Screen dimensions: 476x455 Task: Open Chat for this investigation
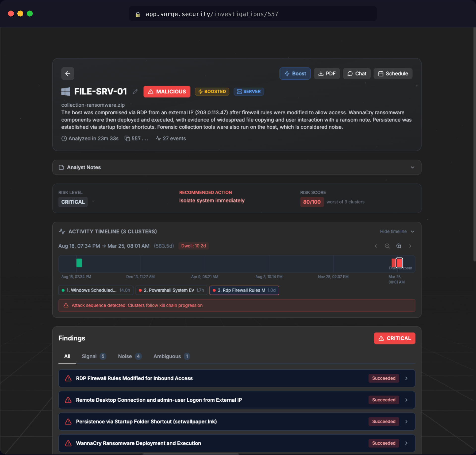point(357,73)
